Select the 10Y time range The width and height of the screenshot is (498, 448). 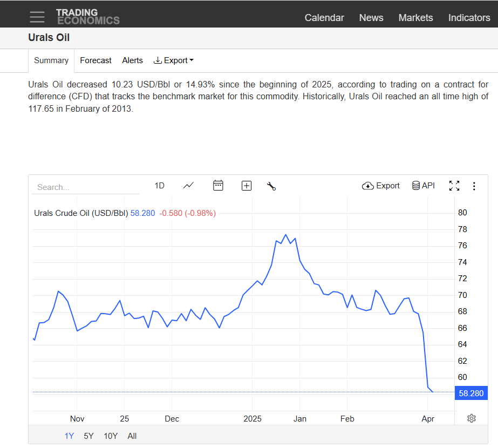tap(111, 436)
